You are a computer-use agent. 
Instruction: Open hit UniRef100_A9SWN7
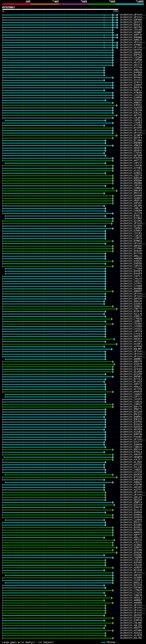[x=131, y=32]
